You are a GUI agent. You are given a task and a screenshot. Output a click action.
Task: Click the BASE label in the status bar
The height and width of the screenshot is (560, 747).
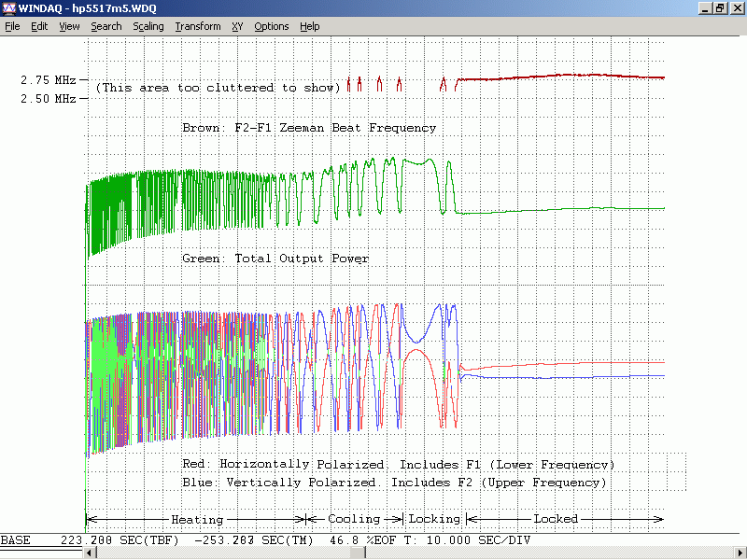pos(15,541)
